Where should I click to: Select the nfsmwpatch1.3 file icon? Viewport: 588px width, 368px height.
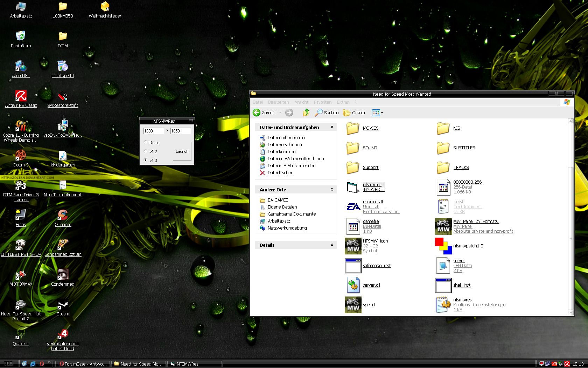(x=443, y=246)
